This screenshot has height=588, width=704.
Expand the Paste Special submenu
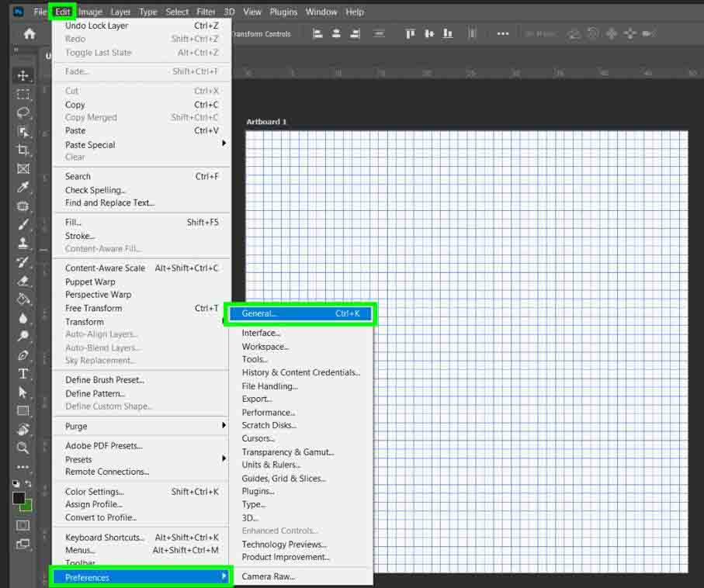141,144
